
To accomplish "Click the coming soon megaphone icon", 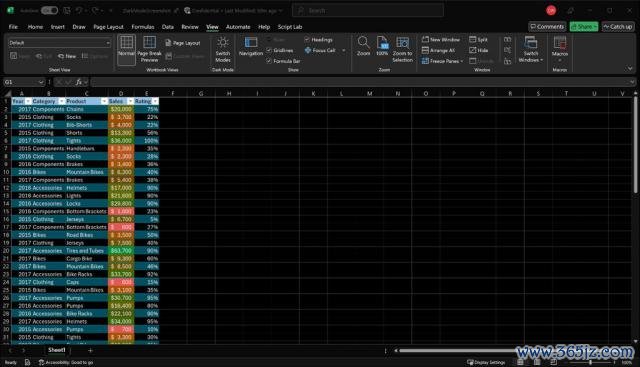I will coord(571,11).
